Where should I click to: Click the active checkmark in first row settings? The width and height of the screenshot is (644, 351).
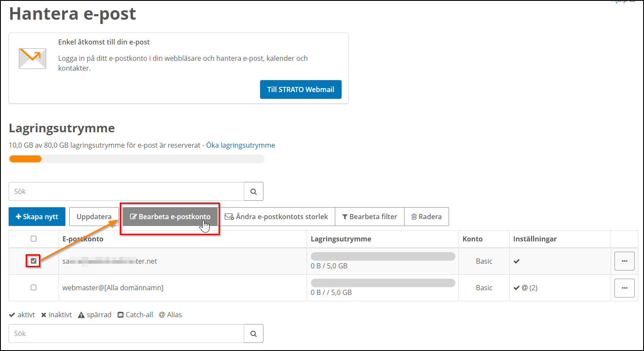517,261
